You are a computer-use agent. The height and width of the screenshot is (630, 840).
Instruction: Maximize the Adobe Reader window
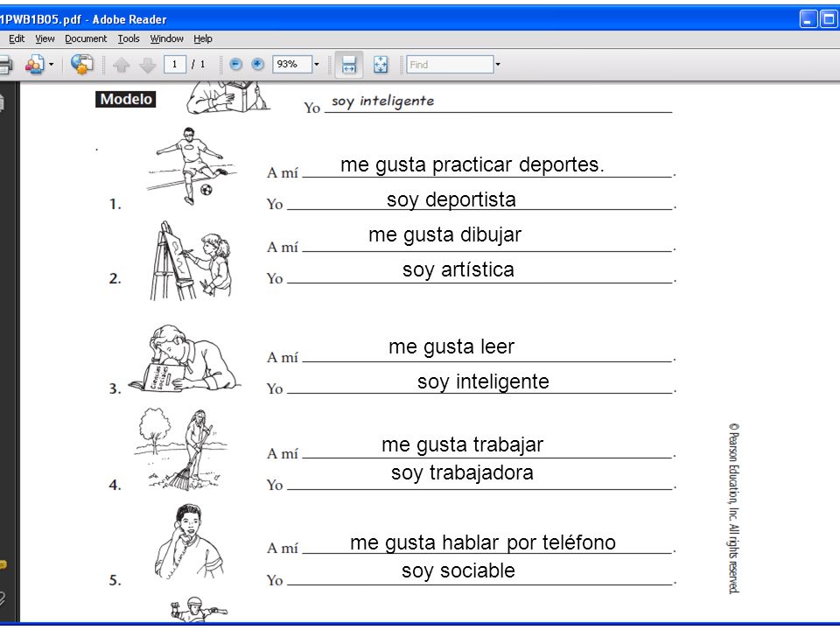(x=829, y=19)
